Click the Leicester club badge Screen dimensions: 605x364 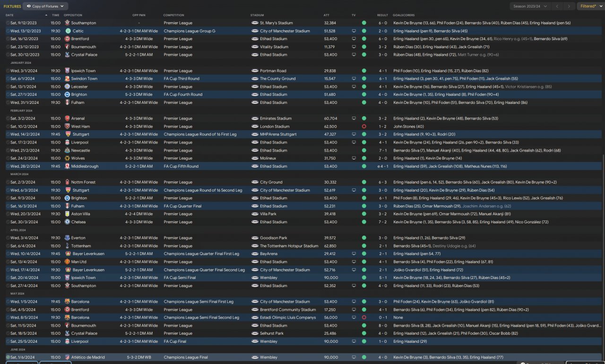click(68, 87)
